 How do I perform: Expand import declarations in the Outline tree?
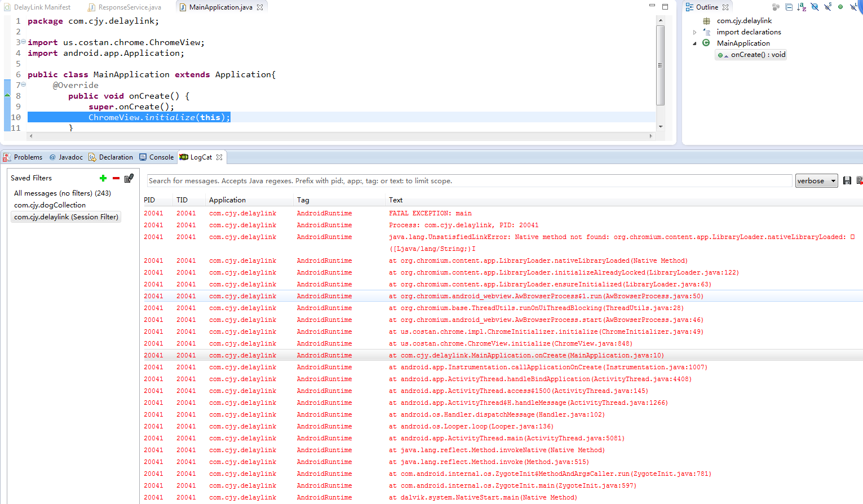click(x=694, y=32)
